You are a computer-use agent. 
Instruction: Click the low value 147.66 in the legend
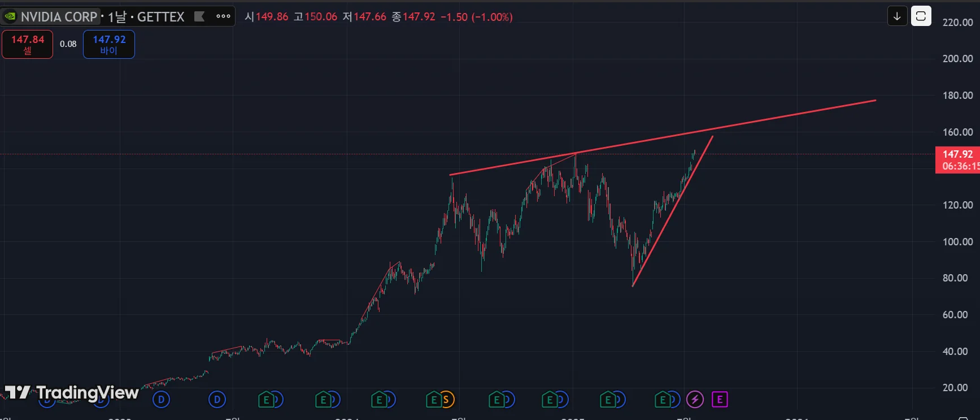[x=370, y=17]
